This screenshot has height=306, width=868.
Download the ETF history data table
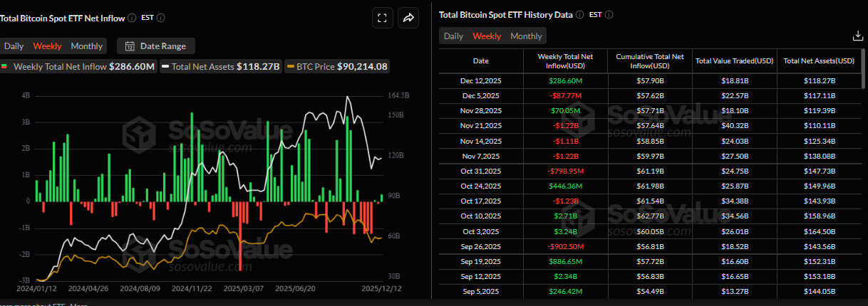(857, 36)
